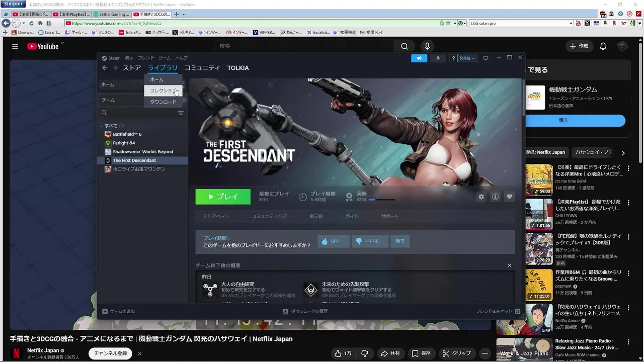Click the blue 購入 button
644x362 pixels.
tap(563, 121)
